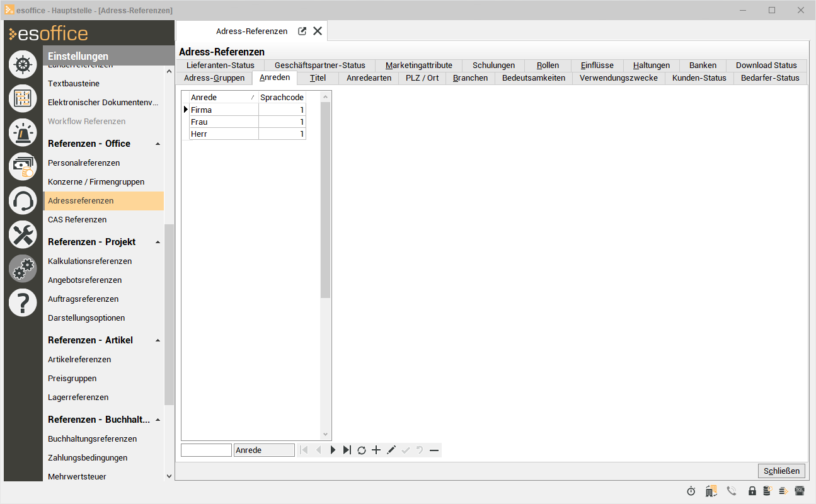Screen dimensions: 816x504
Task: Click the Schließen button
Action: coord(781,471)
